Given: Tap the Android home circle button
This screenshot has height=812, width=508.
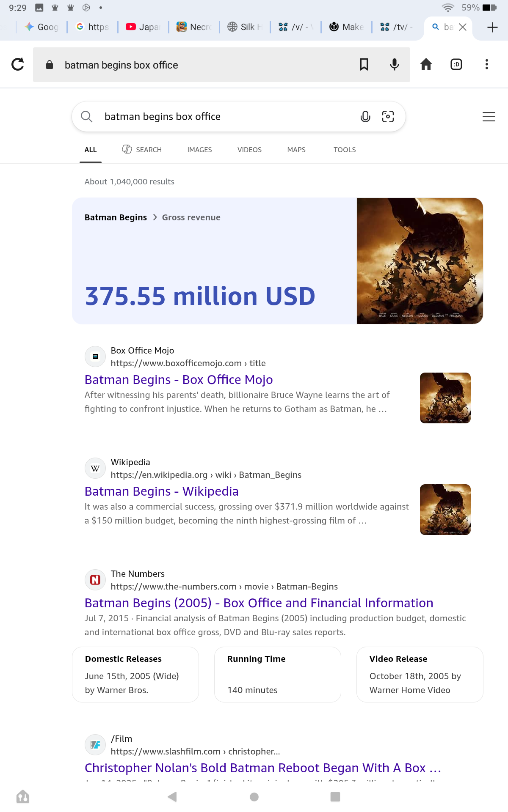Looking at the screenshot, I should pos(254,797).
